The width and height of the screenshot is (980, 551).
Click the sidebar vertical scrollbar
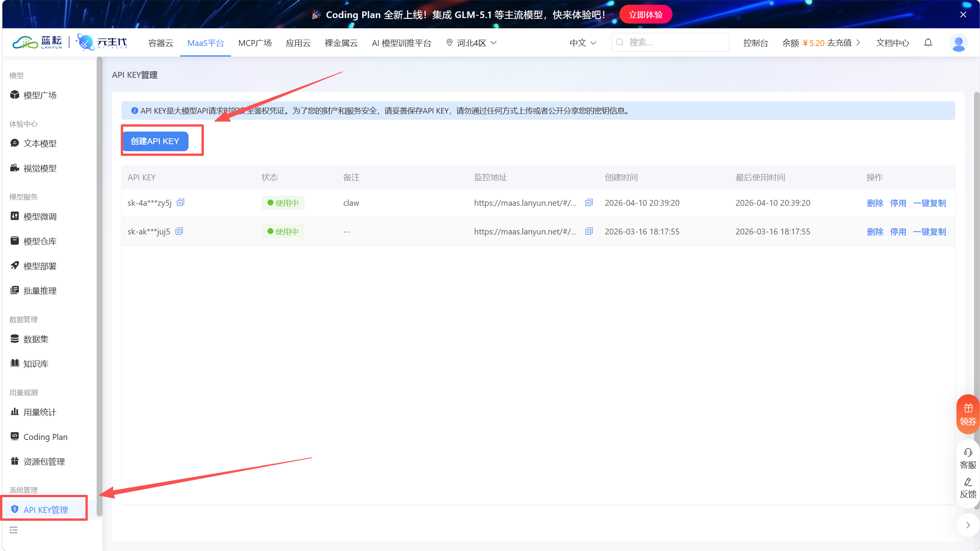99,287
